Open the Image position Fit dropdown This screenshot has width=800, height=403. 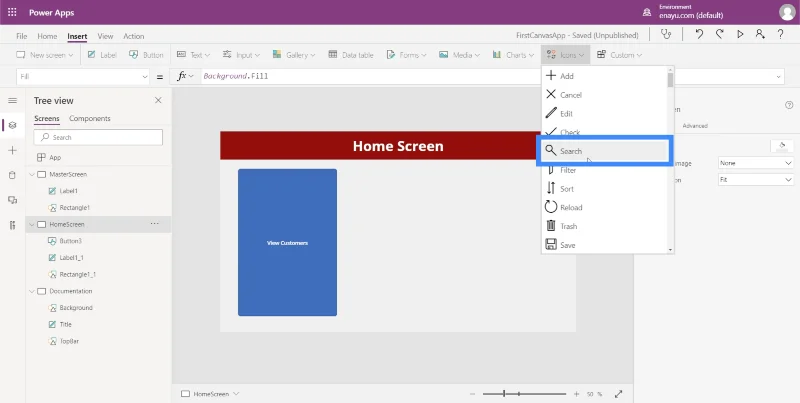[x=756, y=180]
